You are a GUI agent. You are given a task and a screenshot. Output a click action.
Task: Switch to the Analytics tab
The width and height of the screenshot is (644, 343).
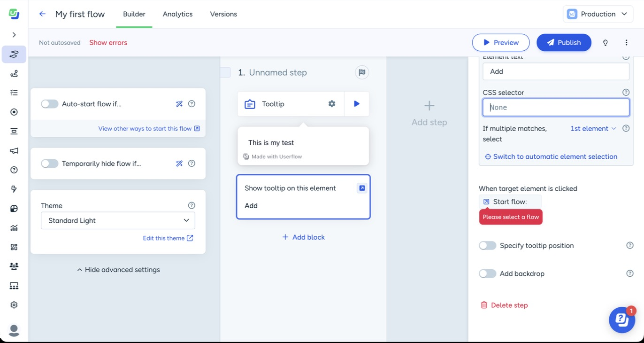pyautogui.click(x=177, y=14)
